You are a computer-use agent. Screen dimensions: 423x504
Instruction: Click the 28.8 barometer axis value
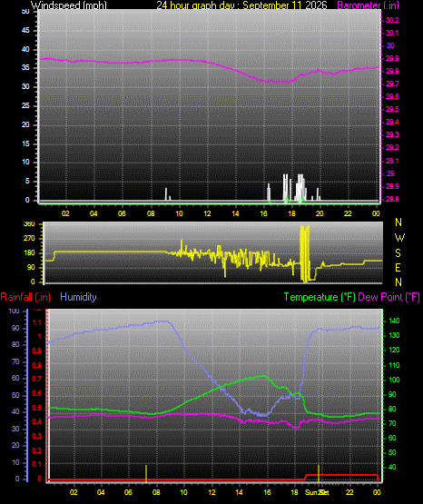(392, 199)
